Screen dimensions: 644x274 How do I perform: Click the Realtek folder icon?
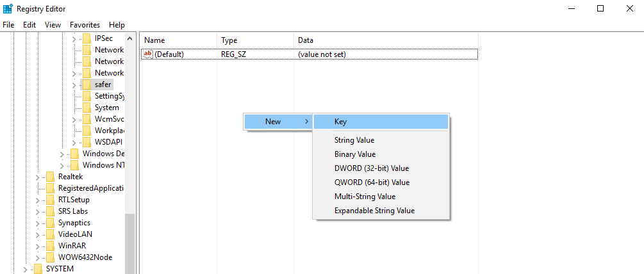pyautogui.click(x=50, y=177)
